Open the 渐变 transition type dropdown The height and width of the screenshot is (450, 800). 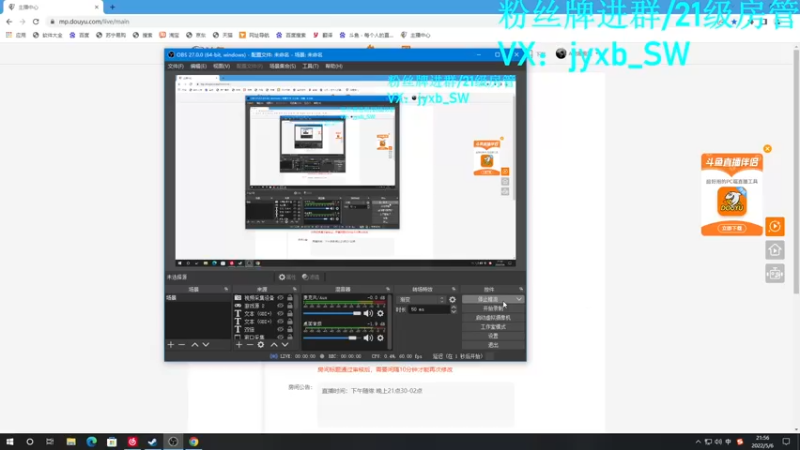(421, 299)
